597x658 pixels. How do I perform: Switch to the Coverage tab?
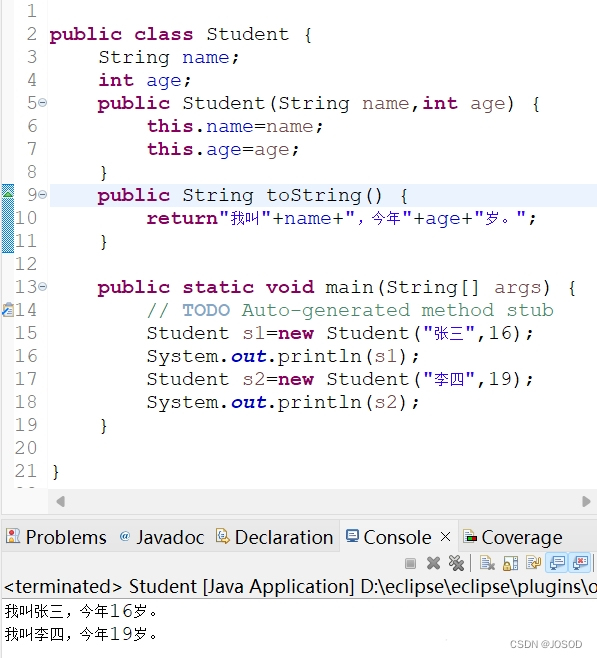pyautogui.click(x=513, y=537)
